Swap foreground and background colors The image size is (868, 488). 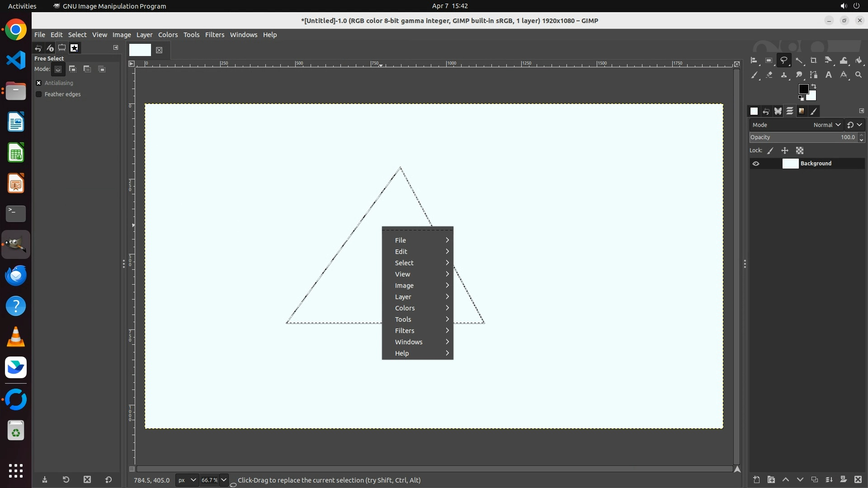click(x=814, y=86)
